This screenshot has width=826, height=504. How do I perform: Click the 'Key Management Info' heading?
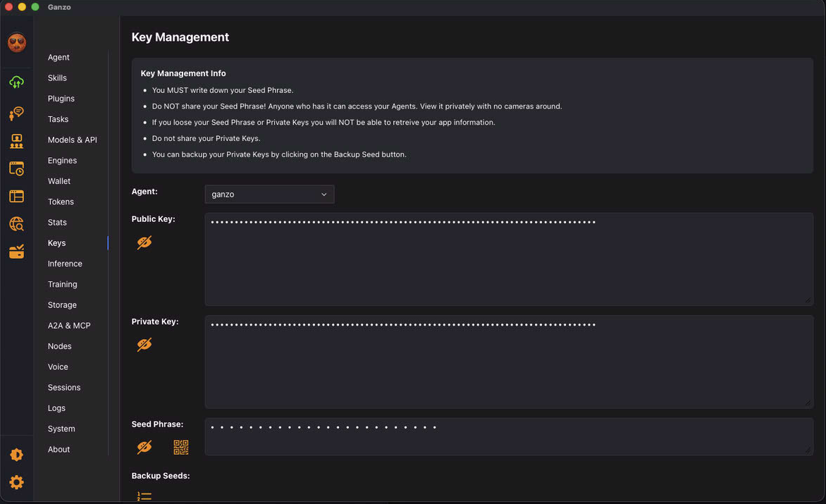coord(183,73)
